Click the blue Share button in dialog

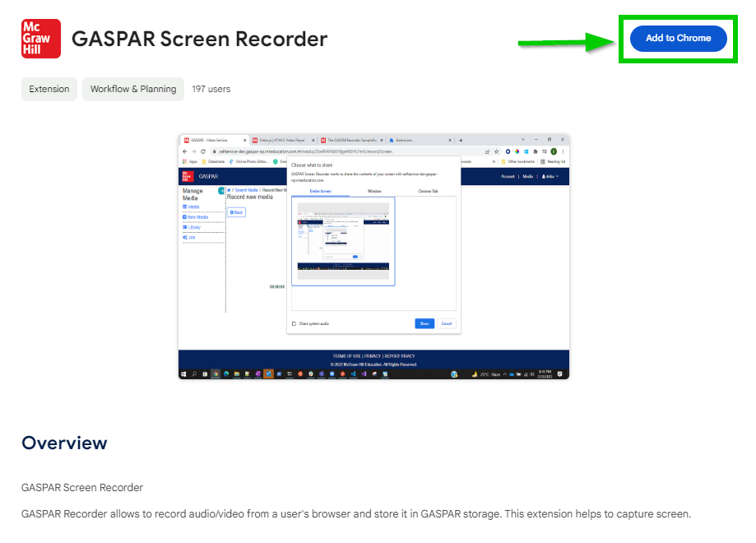coord(424,323)
